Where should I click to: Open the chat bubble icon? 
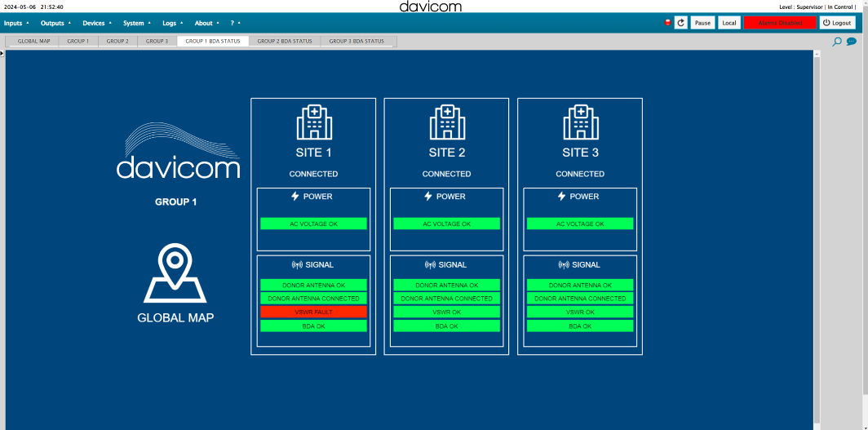(x=851, y=42)
